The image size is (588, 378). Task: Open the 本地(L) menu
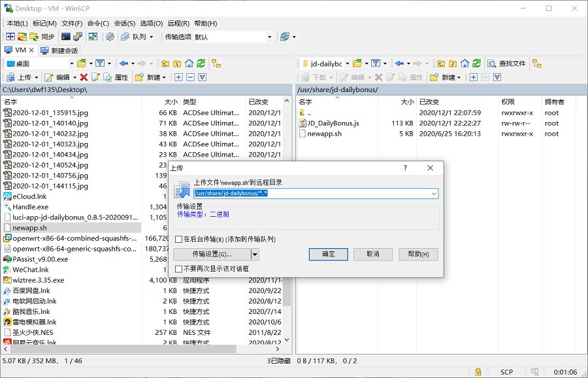17,24
